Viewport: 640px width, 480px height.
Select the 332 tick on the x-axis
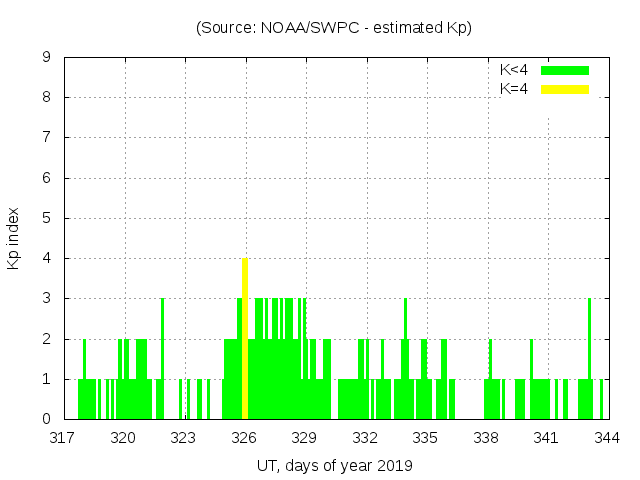(365, 437)
